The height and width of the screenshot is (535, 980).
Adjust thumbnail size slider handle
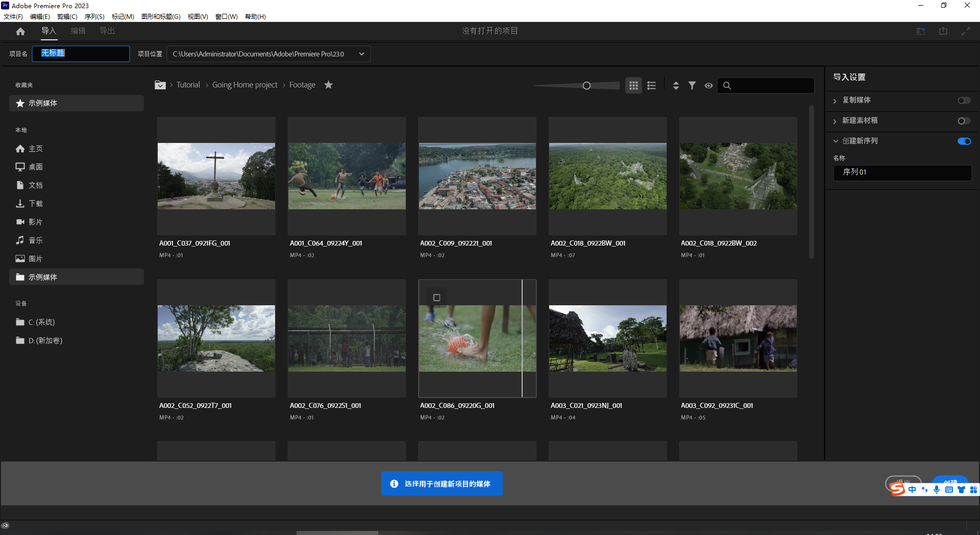click(x=586, y=86)
